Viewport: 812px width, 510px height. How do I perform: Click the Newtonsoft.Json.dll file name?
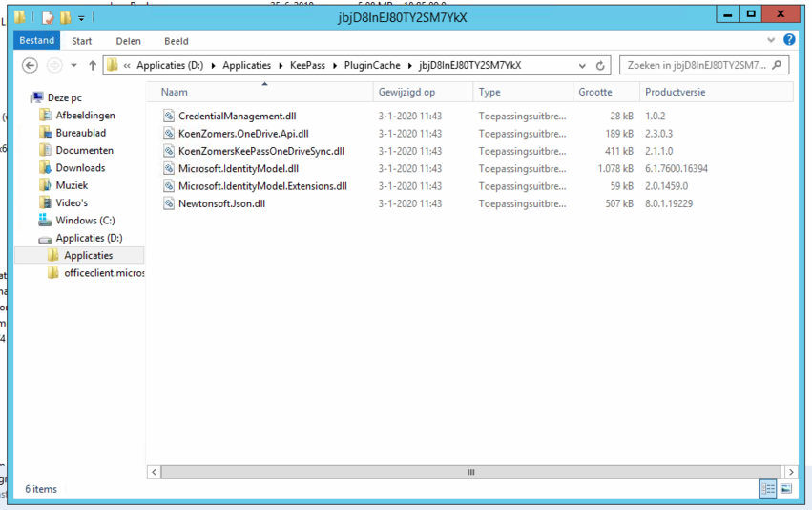click(x=221, y=203)
